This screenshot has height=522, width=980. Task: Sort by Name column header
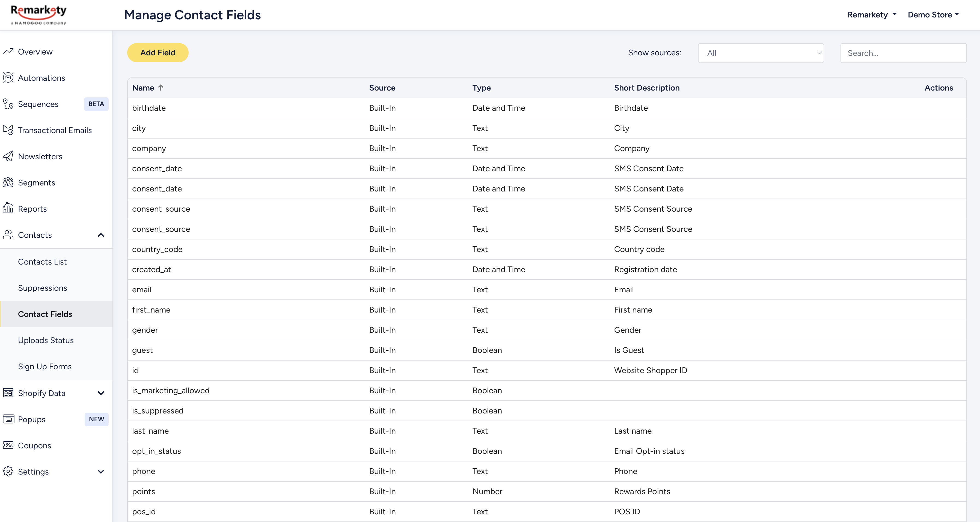coord(143,88)
